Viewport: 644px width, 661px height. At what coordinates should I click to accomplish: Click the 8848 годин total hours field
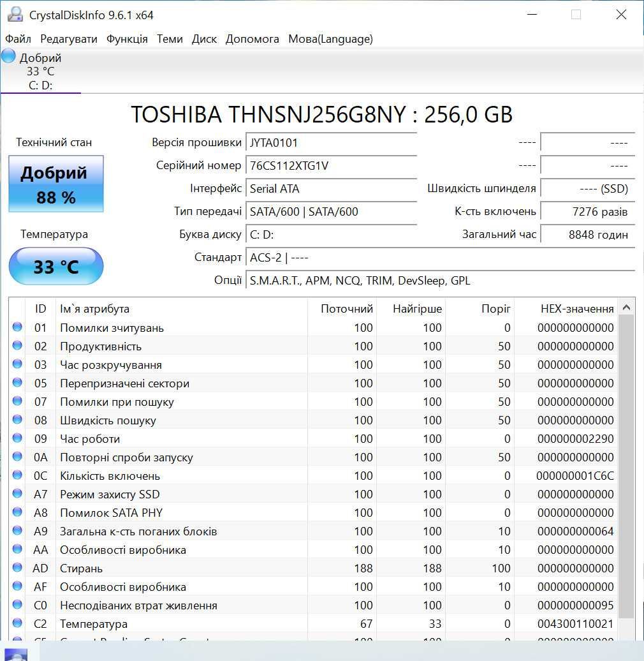pyautogui.click(x=587, y=234)
